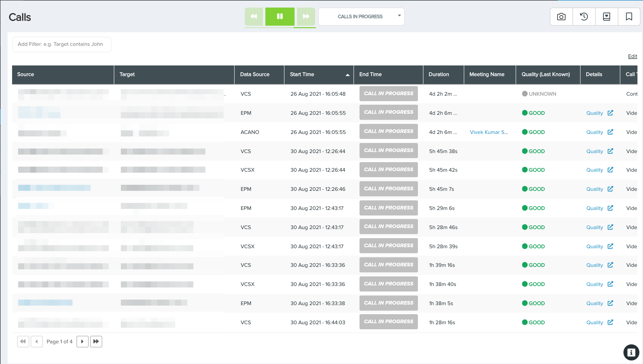Click GOOD status for 16:44:03 call
643x364 pixels.
[x=533, y=322]
